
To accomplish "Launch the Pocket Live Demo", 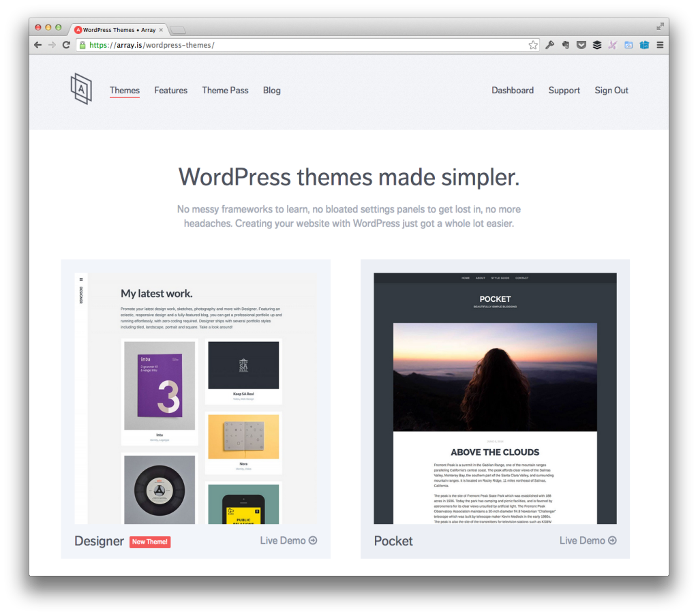I will pyautogui.click(x=588, y=540).
